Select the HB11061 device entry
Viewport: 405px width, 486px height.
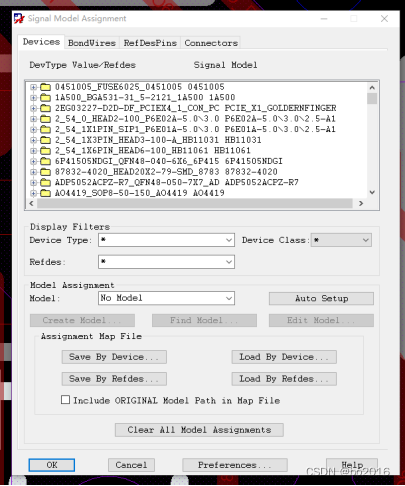click(x=153, y=151)
